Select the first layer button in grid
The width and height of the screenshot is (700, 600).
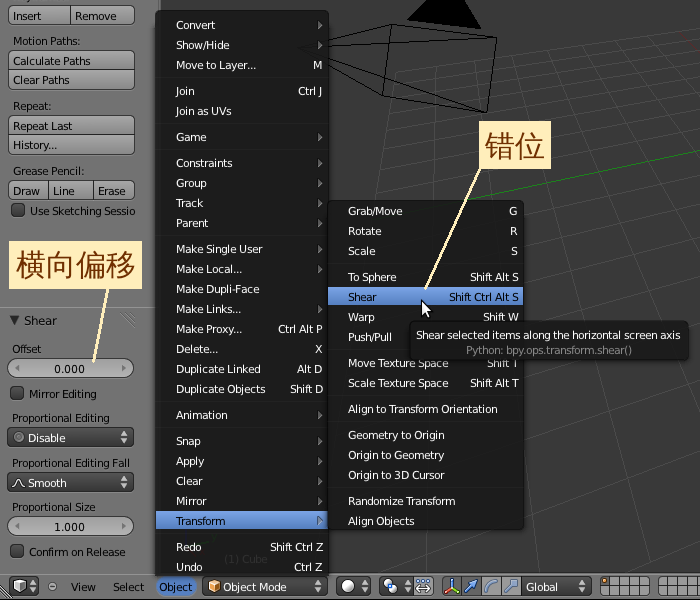click(x=605, y=581)
